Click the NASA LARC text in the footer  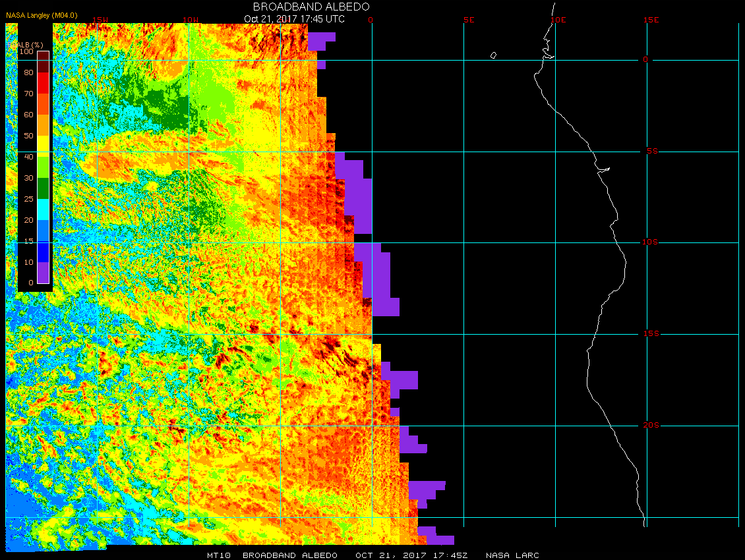512,555
